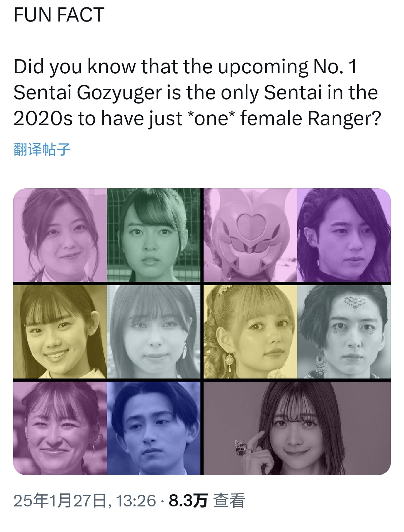Image resolution: width=404 pixels, height=532 pixels.
Task: Tap the word Gozyuger in the post
Action: (120, 93)
